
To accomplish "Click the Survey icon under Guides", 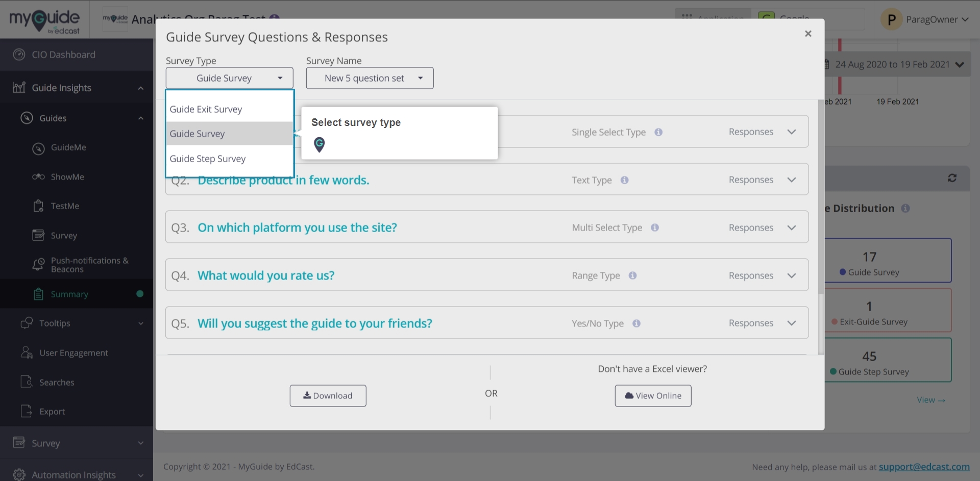I will pyautogui.click(x=38, y=235).
